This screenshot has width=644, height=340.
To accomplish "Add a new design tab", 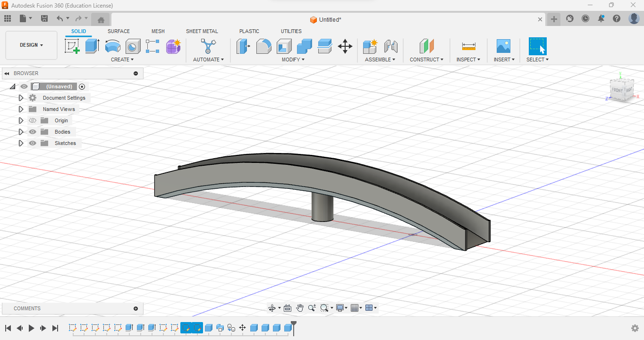I will pos(554,19).
